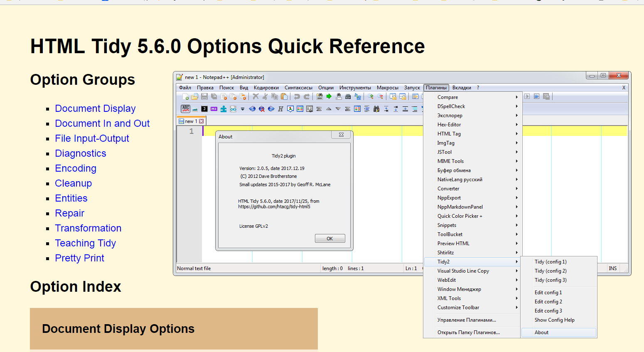Click the black J JSTool icon
This screenshot has width=644, height=352.
point(204,109)
